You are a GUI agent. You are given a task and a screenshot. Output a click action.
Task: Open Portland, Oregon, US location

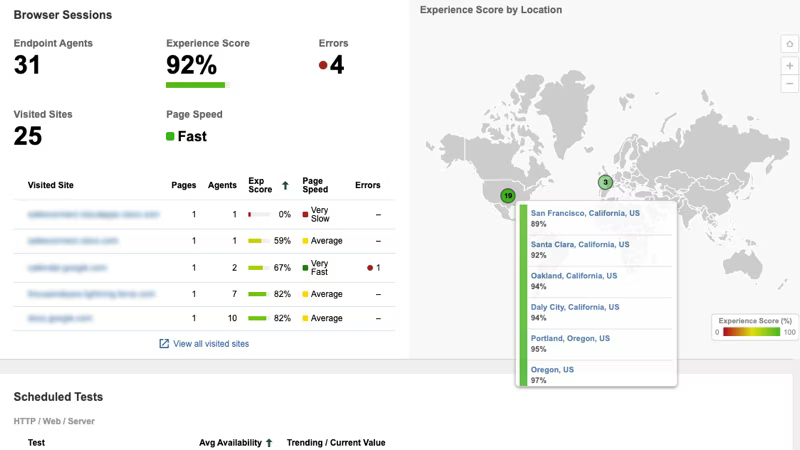(570, 338)
